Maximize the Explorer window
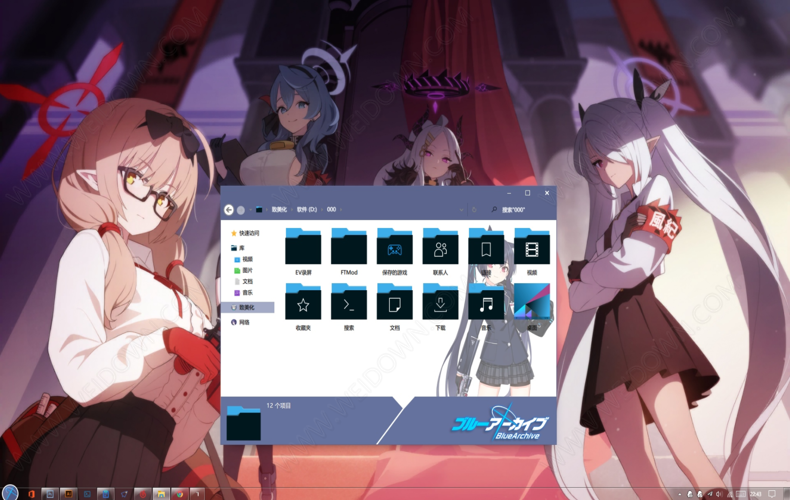This screenshot has width=790, height=500. pos(528,193)
